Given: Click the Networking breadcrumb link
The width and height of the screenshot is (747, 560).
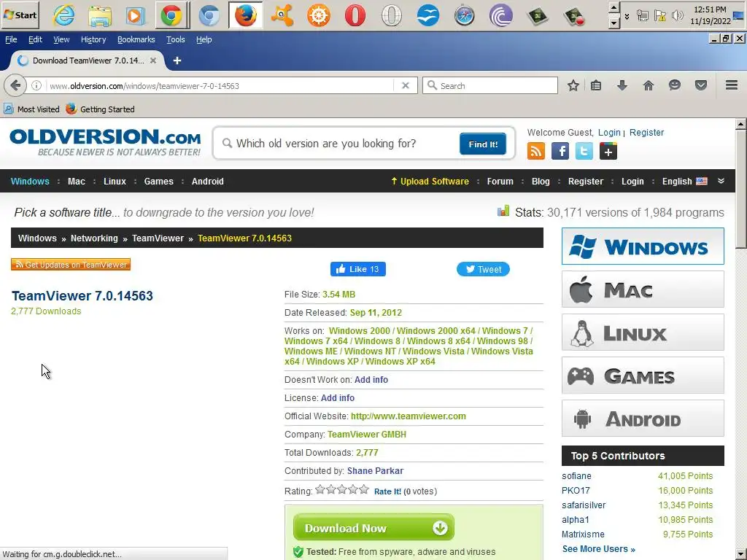Looking at the screenshot, I should [94, 238].
